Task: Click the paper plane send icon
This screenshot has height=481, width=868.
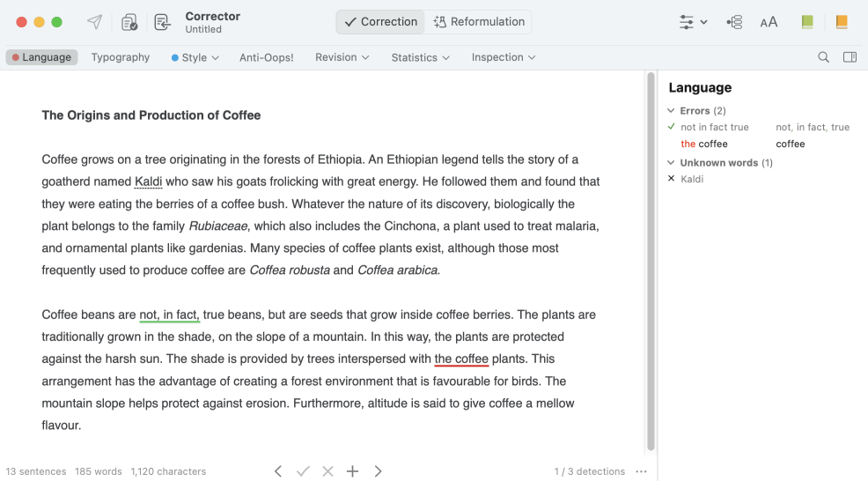Action: [94, 22]
